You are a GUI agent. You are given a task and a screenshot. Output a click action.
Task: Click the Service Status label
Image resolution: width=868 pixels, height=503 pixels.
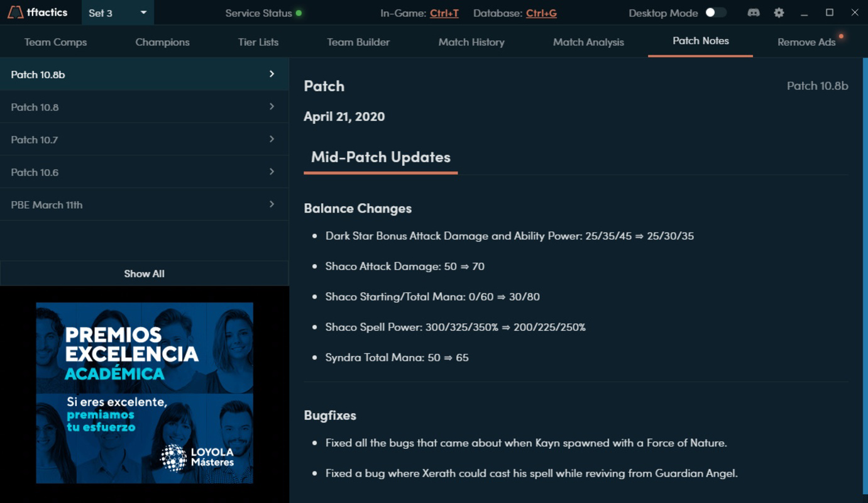[258, 13]
